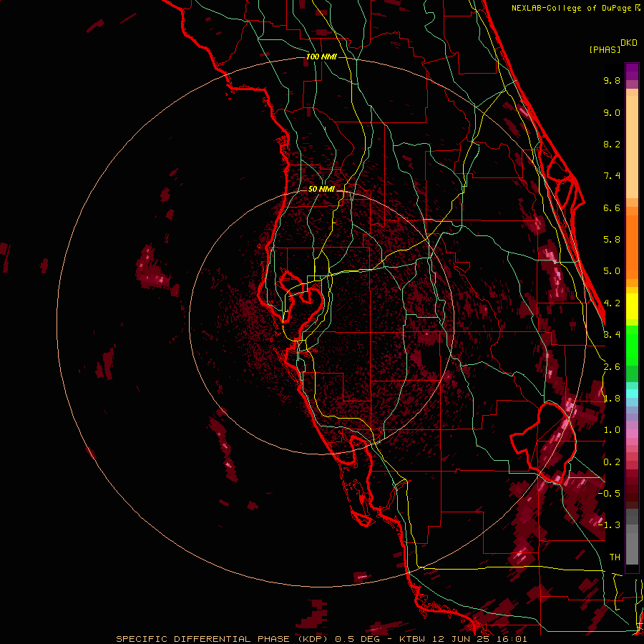
Task: Click the 1.0 colorbar scale value
Action: [x=612, y=430]
